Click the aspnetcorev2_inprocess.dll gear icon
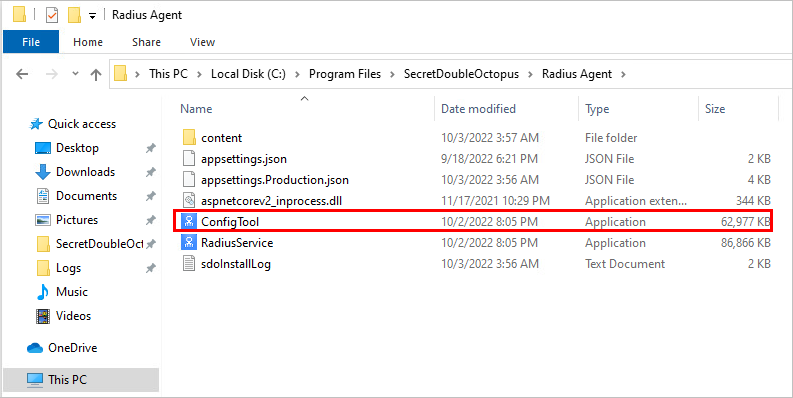This screenshot has width=793, height=398. [x=189, y=201]
